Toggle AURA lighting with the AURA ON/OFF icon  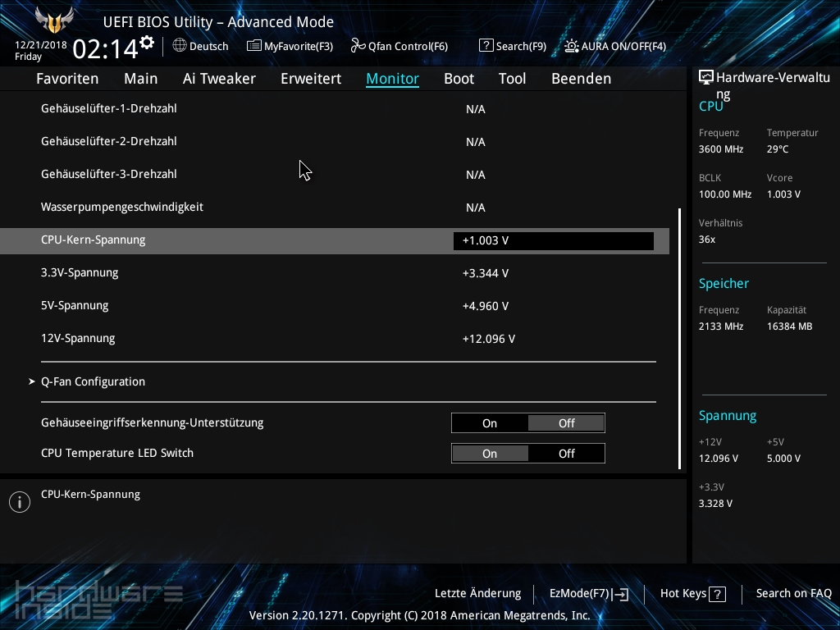(572, 46)
